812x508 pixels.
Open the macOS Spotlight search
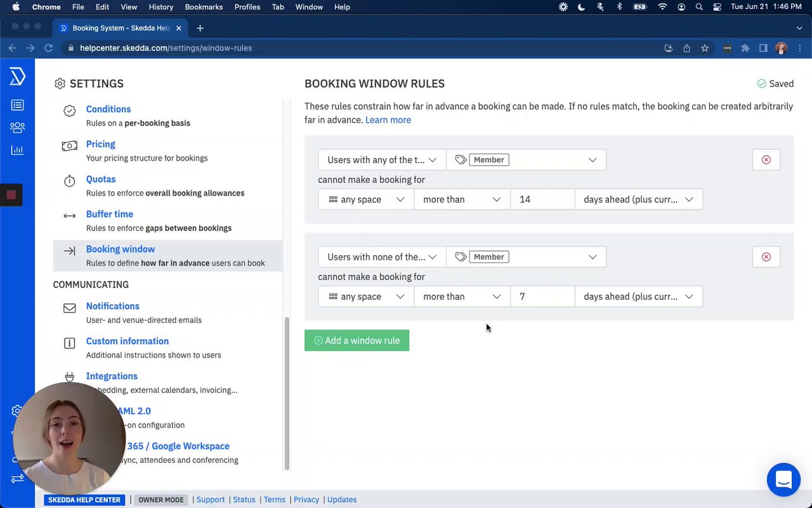tap(699, 7)
